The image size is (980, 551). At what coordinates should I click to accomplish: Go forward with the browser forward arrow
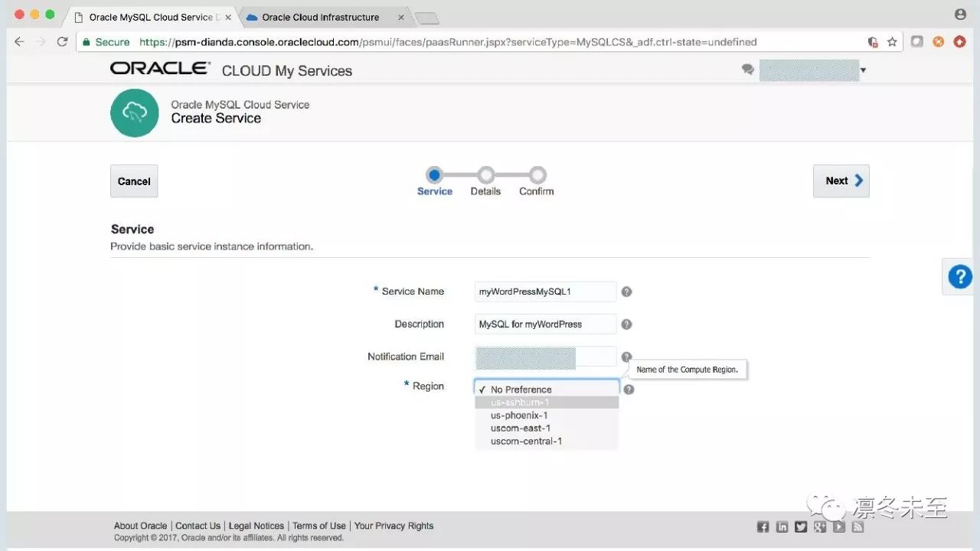pos(41,41)
